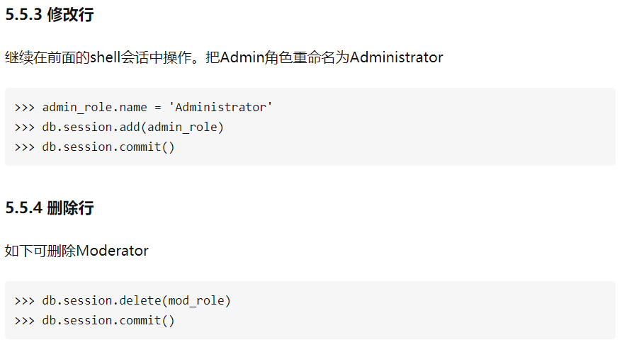Click "db.session.commit()" in the first code block

[108, 147]
